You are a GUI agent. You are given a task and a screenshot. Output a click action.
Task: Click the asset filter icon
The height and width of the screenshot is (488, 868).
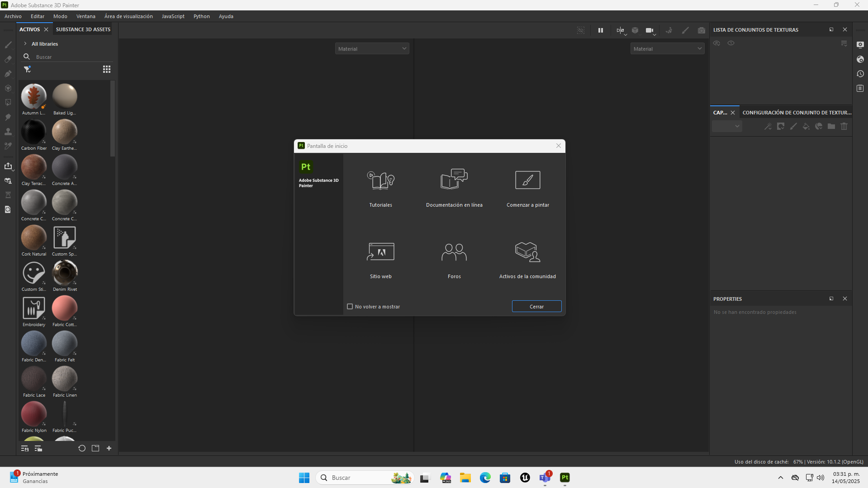pos(27,69)
